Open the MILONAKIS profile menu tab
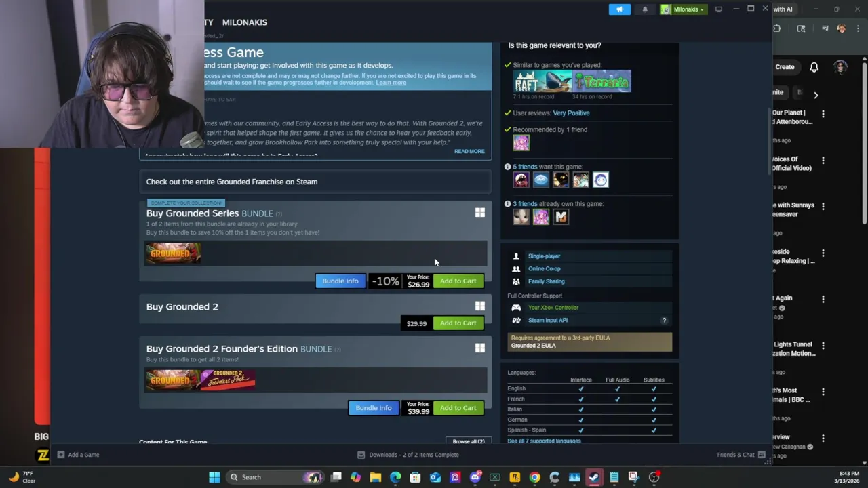The width and height of the screenshot is (868, 488). click(244, 22)
